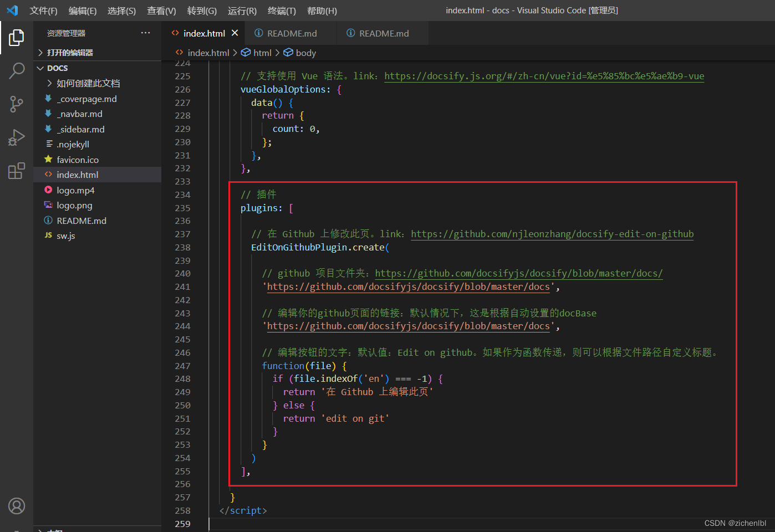
Task: Follow the docsify.js.org vue link on line 225
Action: 544,76
